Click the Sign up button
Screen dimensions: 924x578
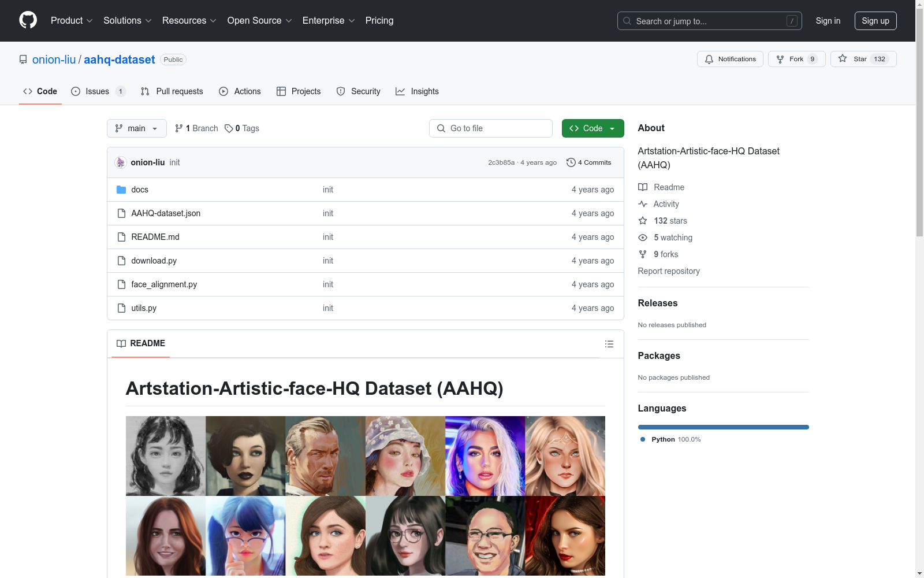click(x=875, y=21)
